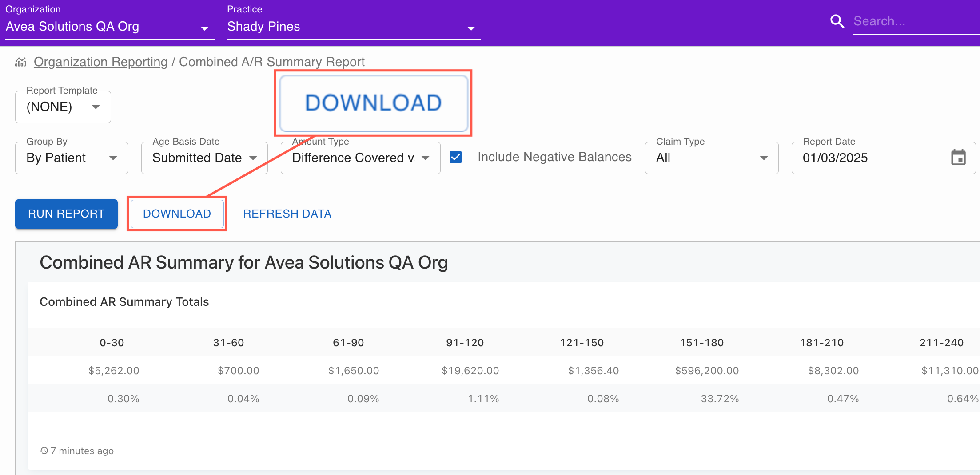The height and width of the screenshot is (475, 980).
Task: Open the Report Date calendar icon
Action: pyautogui.click(x=958, y=158)
